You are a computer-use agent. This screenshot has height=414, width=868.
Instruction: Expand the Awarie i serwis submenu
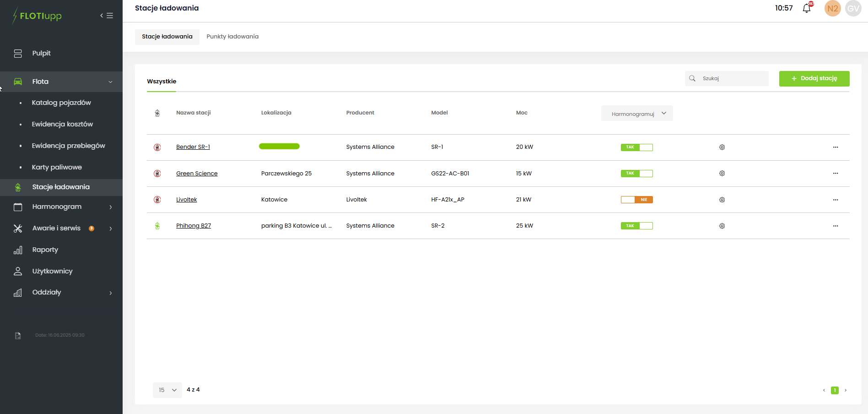coord(110,229)
